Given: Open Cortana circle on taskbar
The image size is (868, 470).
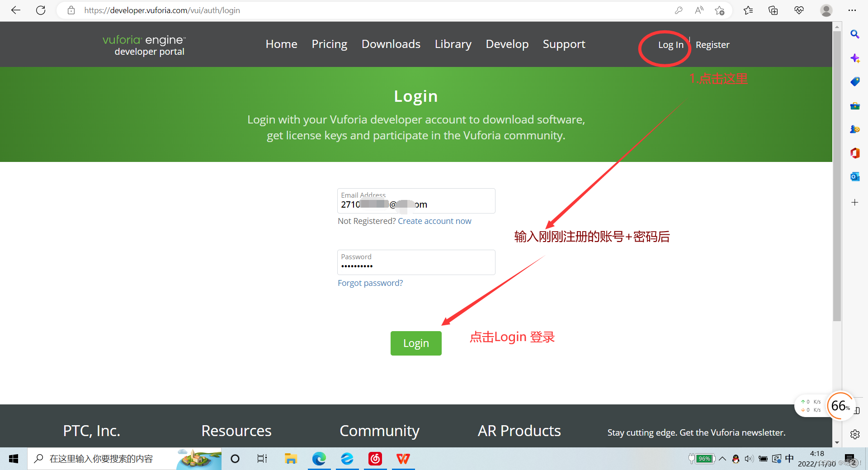Looking at the screenshot, I should point(235,459).
